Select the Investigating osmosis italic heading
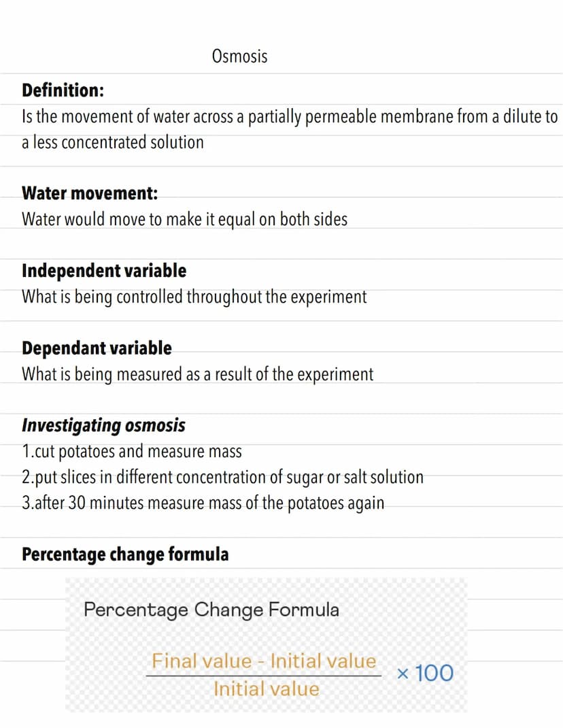Viewport: 563px width, 728px height. (x=103, y=425)
